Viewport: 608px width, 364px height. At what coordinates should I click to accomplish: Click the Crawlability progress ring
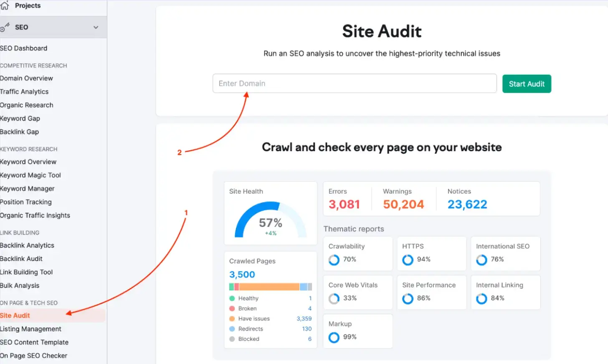334,260
